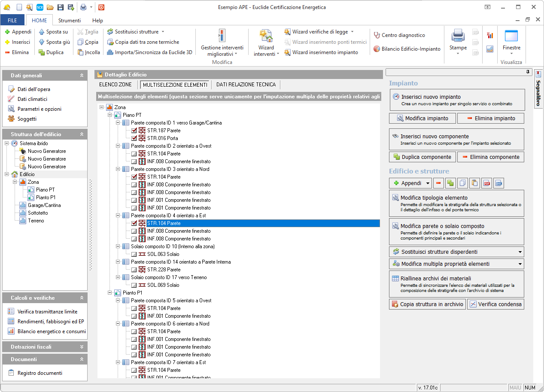Expand the Detrazioni fiscali panel
This screenshot has height=392, width=544.
(x=82, y=347)
